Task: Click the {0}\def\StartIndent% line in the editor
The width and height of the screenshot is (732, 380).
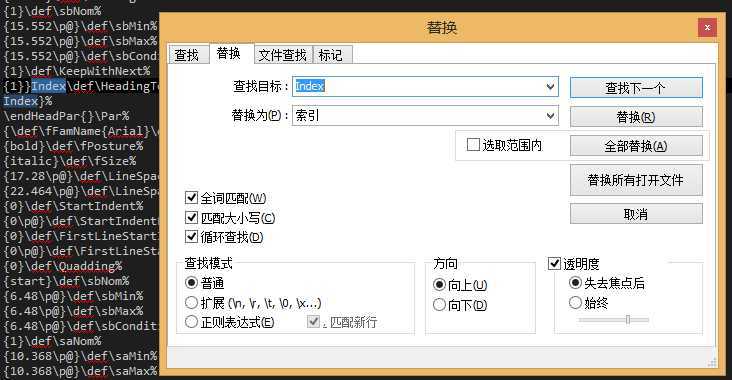Action: (73, 206)
